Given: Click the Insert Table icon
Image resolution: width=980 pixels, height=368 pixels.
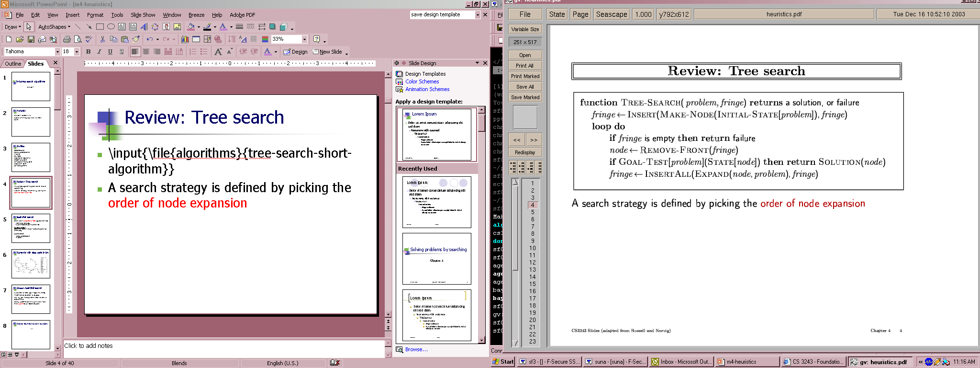Looking at the screenshot, I should (196, 39).
